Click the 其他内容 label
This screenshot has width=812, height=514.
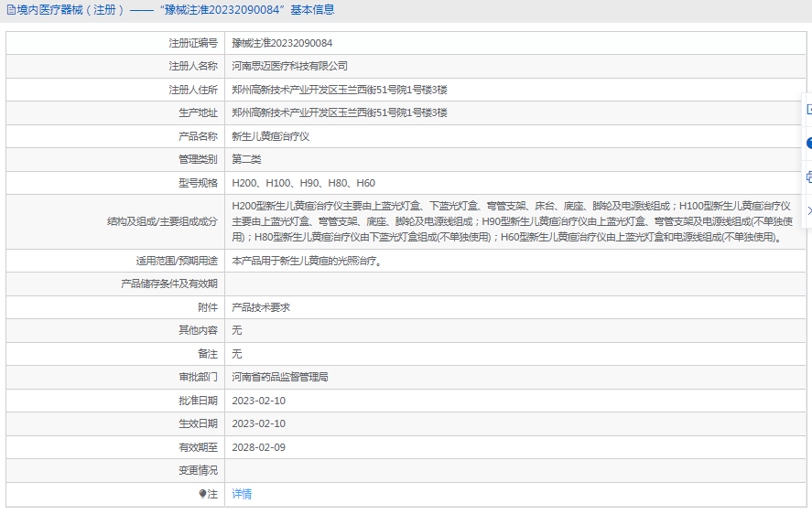pyautogui.click(x=199, y=330)
